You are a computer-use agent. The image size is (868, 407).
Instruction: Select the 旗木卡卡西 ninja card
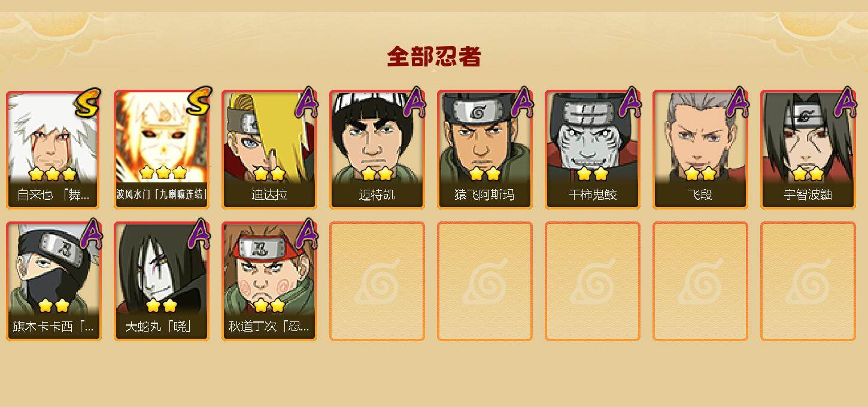54,281
